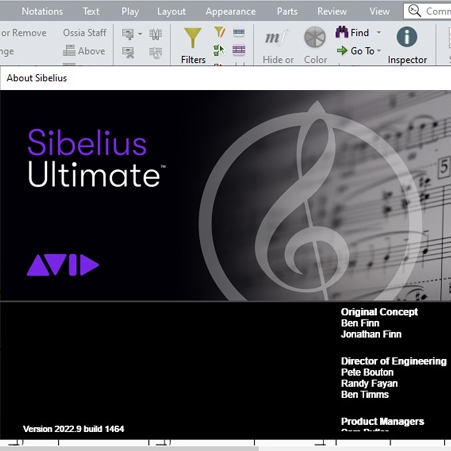Open the Inspector info icon
451x451 pixels.
coord(407,37)
